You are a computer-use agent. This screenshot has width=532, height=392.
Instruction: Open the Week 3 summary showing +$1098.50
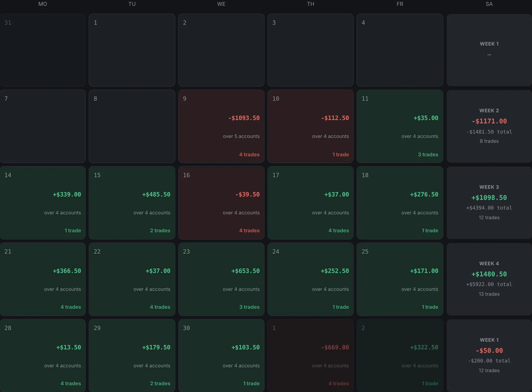click(489, 203)
